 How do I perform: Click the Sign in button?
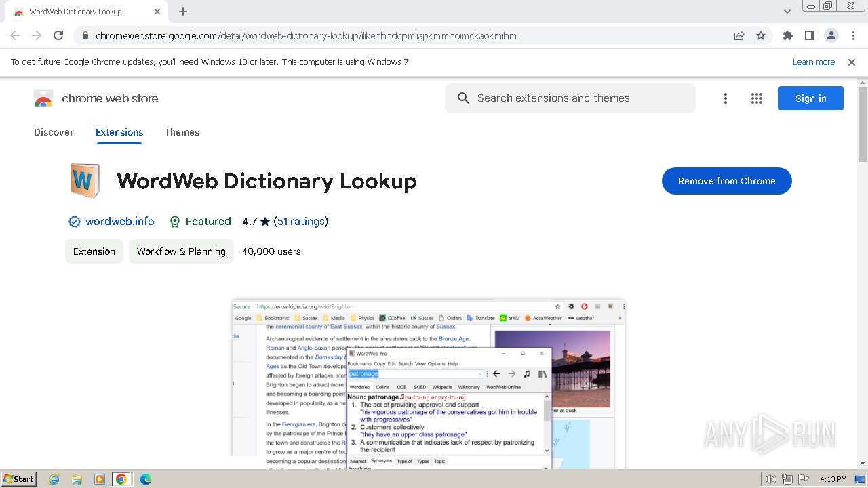(811, 98)
